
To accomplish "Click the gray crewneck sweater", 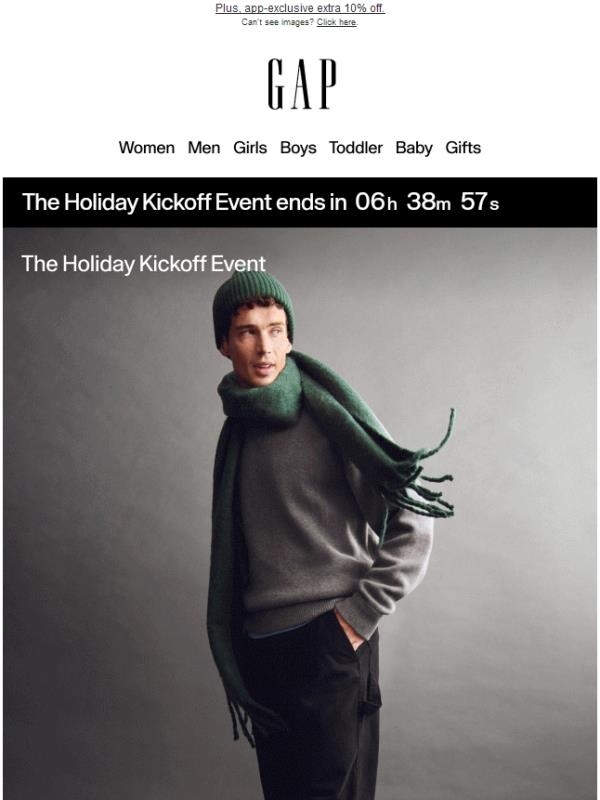I will [311, 520].
